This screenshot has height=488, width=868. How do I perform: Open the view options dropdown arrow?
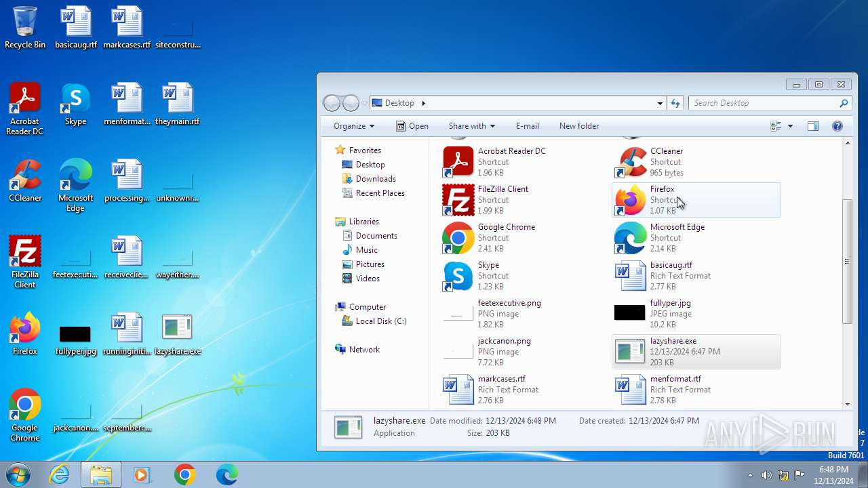[790, 126]
